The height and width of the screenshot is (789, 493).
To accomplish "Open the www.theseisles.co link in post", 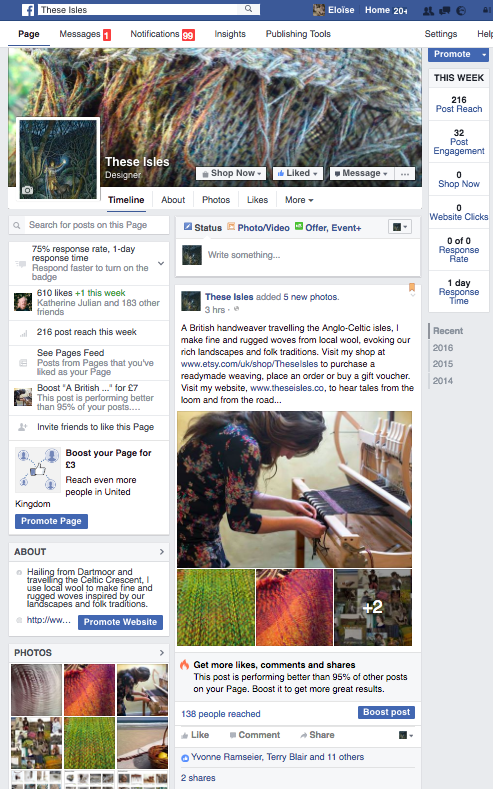I will (287, 388).
